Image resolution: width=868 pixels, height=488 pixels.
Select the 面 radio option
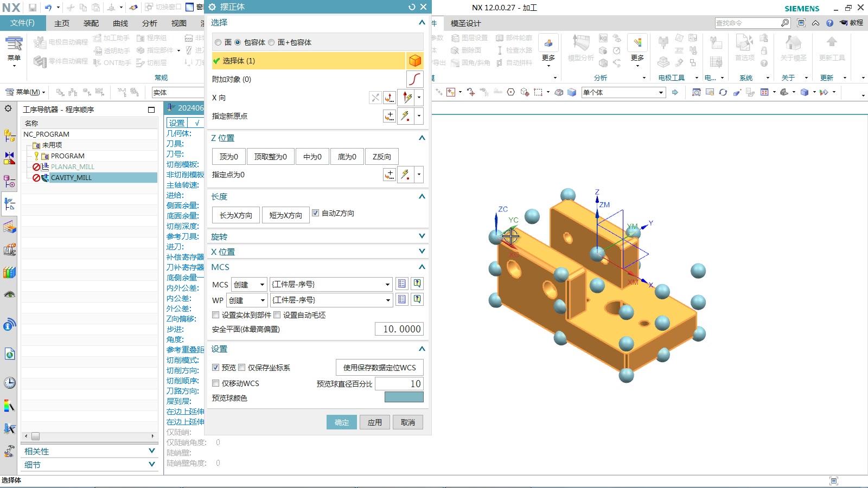(218, 42)
